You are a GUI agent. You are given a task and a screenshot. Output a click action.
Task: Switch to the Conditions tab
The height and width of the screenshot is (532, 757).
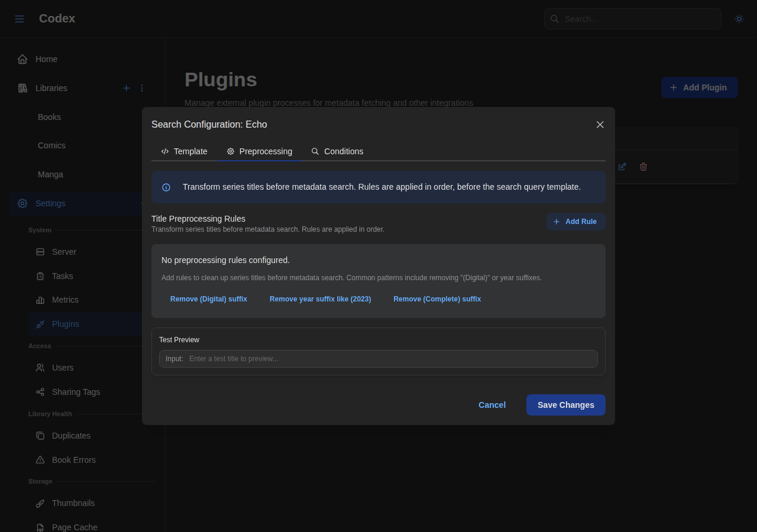pyautogui.click(x=337, y=151)
